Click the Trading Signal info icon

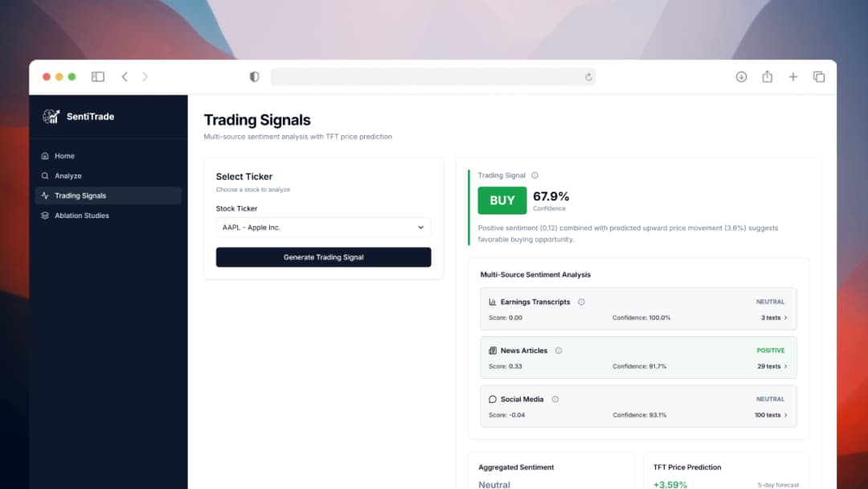(535, 175)
